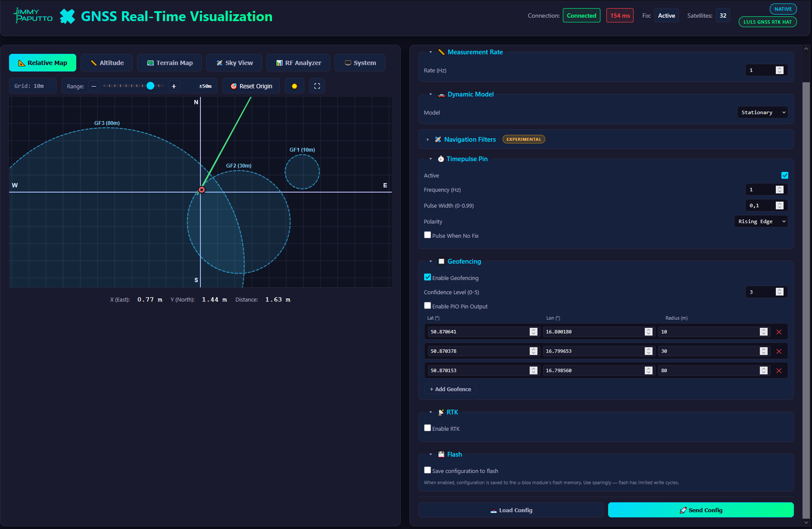Delete the 80 m radius geofence row
This screenshot has width=812, height=529.
tap(779, 370)
